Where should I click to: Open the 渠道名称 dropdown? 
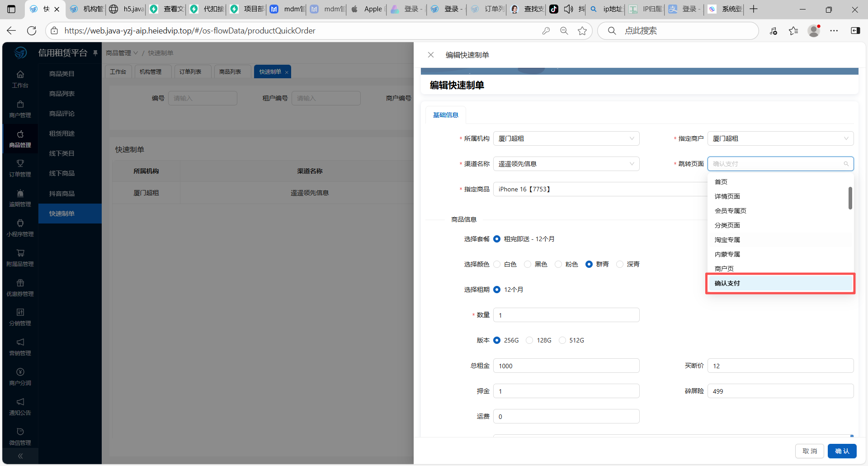point(566,164)
